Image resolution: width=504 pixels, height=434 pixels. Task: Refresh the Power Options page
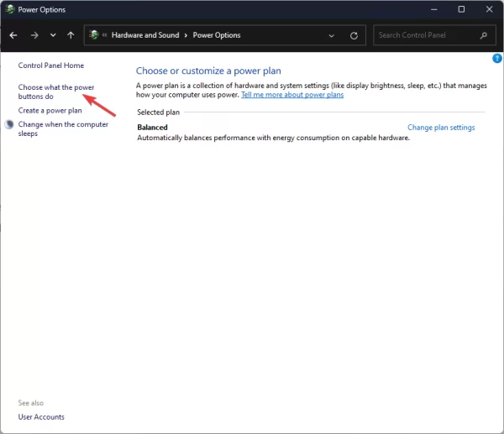(354, 35)
